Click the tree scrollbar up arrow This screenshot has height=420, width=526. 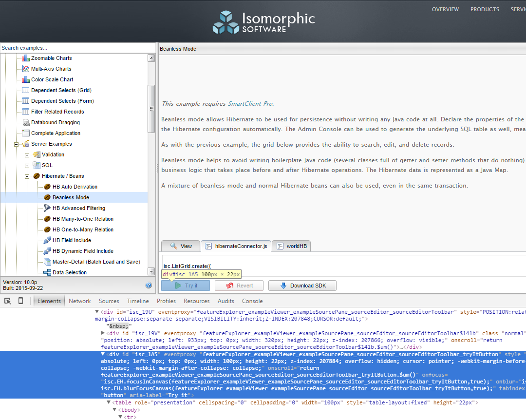click(151, 58)
